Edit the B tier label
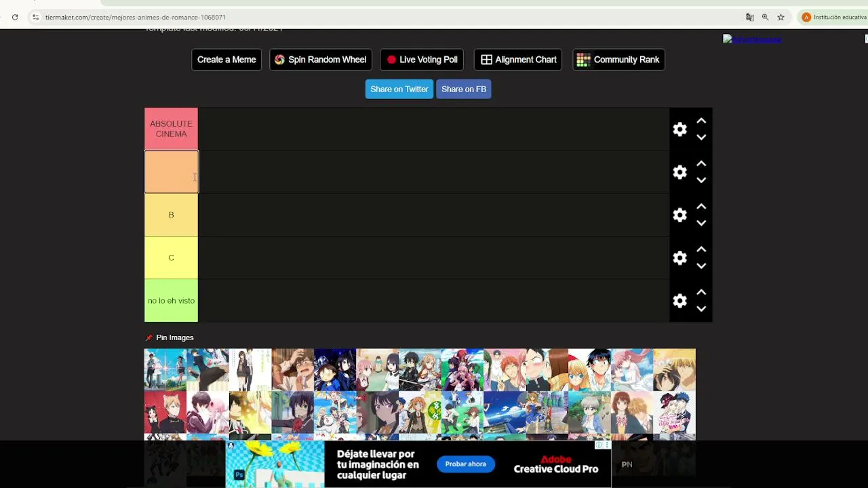The height and width of the screenshot is (488, 868). click(x=171, y=215)
